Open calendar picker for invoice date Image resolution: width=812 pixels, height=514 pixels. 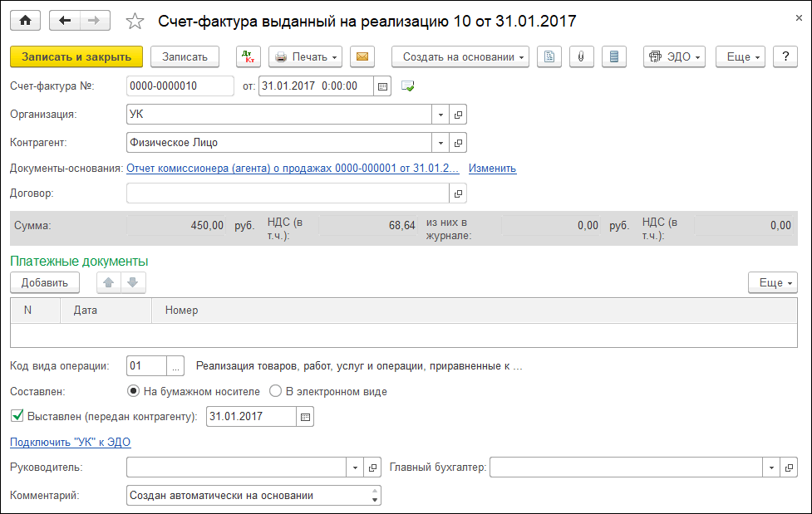pos(382,86)
